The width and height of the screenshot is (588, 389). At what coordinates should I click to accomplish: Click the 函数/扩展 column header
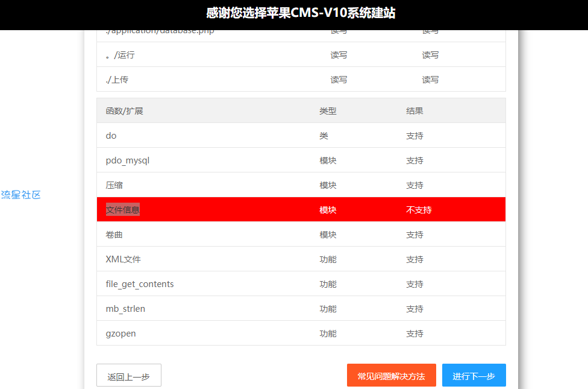(124, 111)
